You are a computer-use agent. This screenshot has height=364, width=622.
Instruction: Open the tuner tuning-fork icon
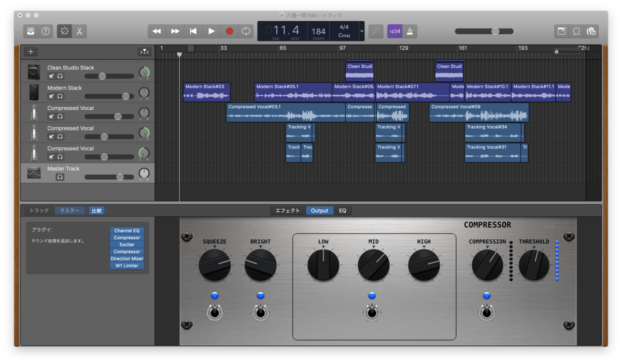click(x=376, y=31)
